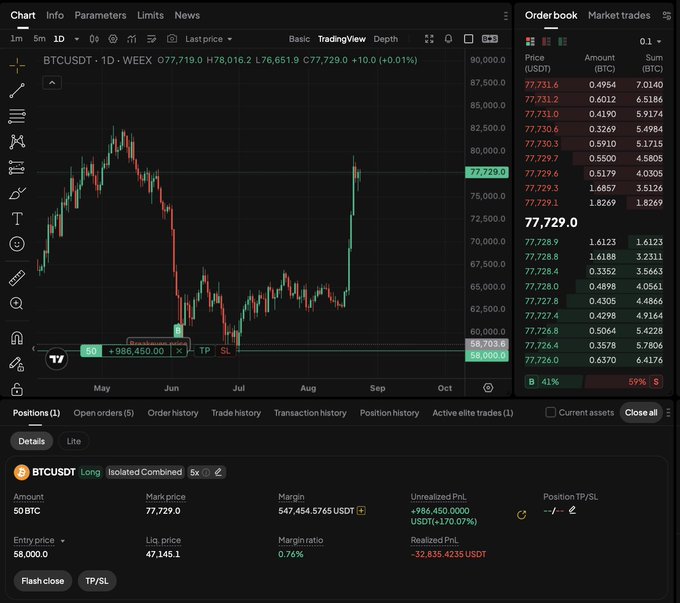Screen dimensions: 680x603
Task: Toggle stay in drawing mode pencil-lock
Action: pyautogui.click(x=17, y=364)
